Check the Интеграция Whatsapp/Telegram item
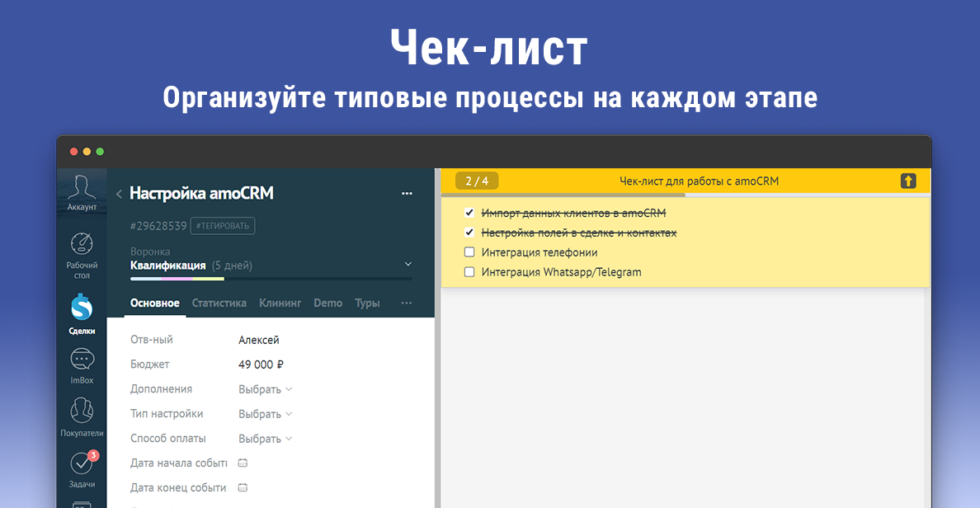 click(469, 272)
